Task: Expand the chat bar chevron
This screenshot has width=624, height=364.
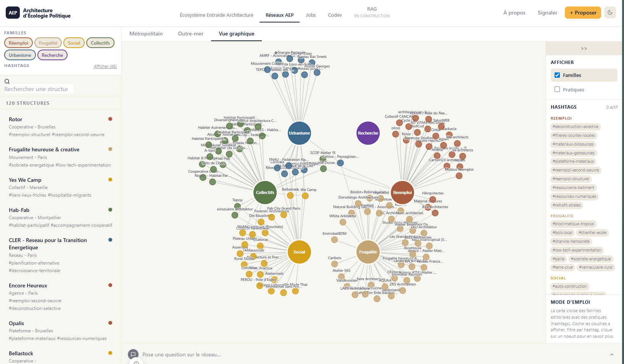Action: coord(612,354)
